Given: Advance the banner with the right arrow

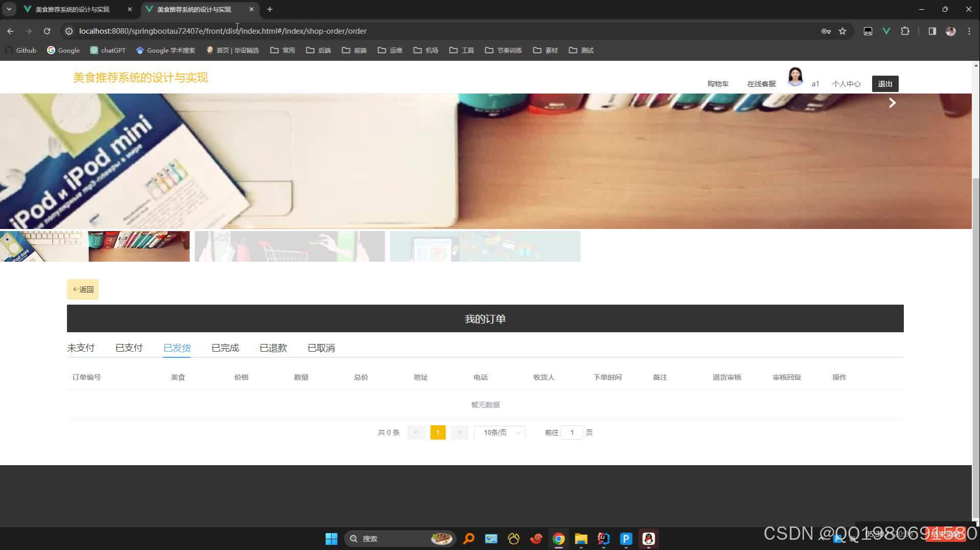Looking at the screenshot, I should [892, 103].
